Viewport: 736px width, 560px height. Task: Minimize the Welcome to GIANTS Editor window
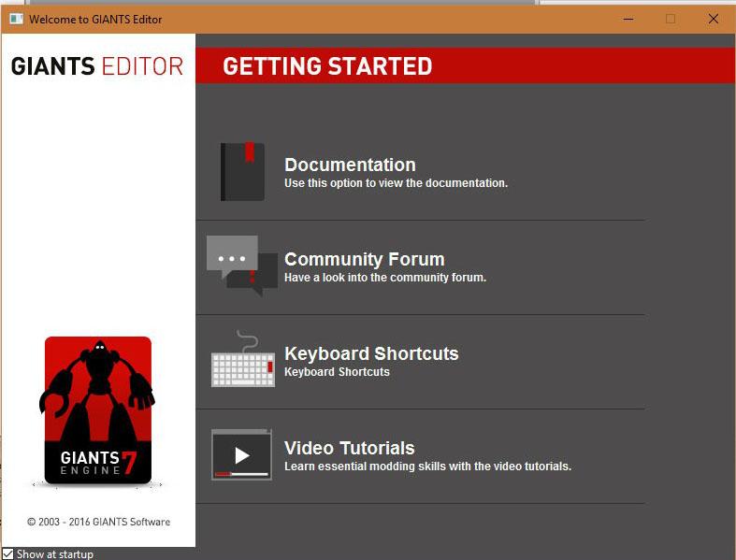coord(627,19)
